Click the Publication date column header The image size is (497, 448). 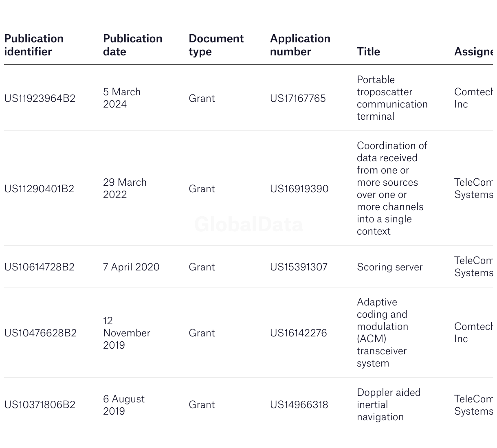[132, 45]
